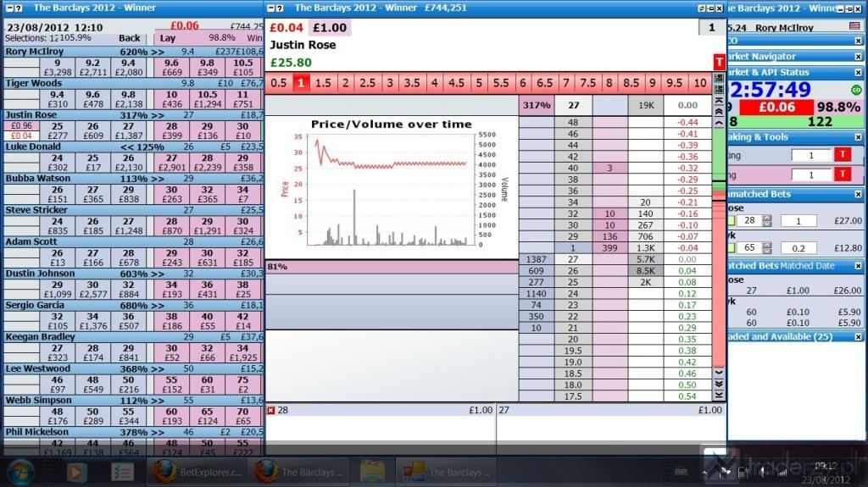This screenshot has height=487, width=868.
Task: Click the ladder single down chevron
Action: [719, 373]
